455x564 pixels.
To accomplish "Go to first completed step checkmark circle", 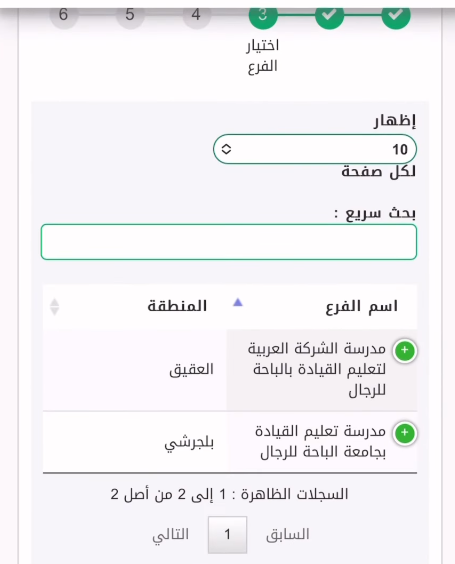I will click(x=396, y=15).
